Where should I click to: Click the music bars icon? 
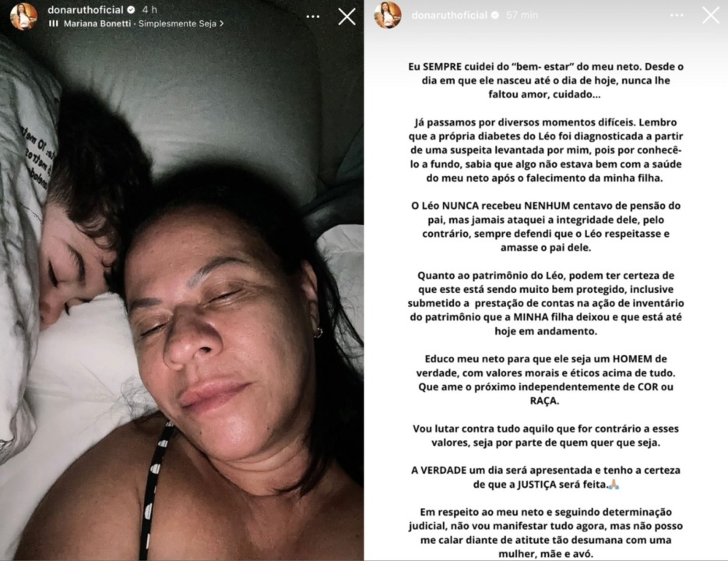(x=54, y=23)
